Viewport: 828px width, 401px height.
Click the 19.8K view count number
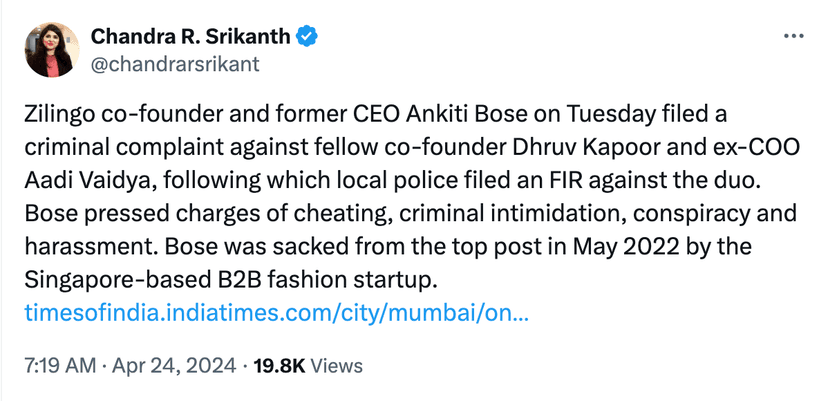point(280,366)
